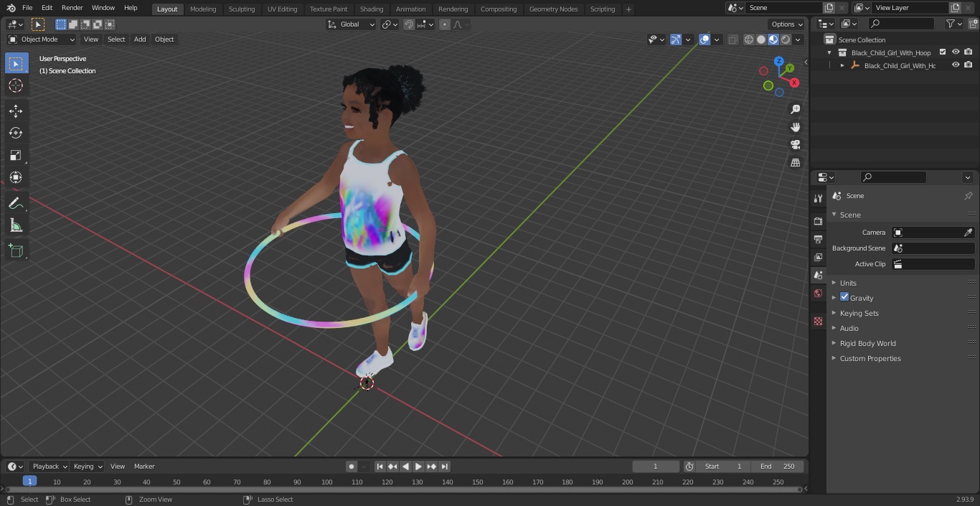Click the Camera field in Scene panel

pos(933,233)
